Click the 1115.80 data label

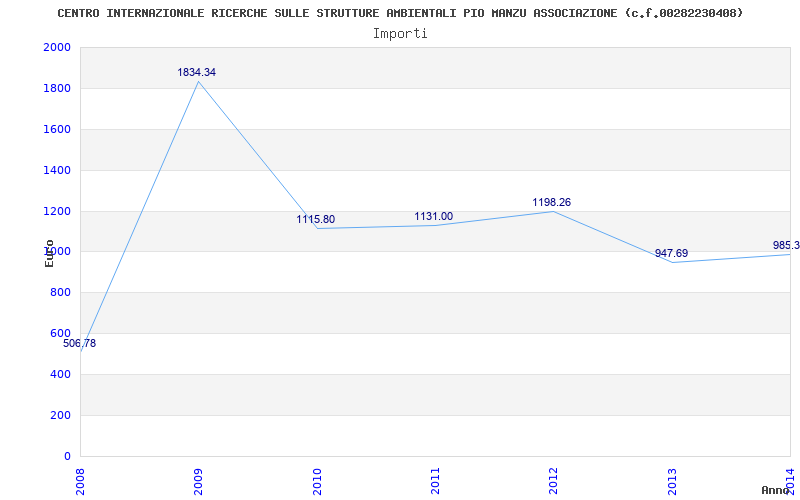(x=316, y=219)
